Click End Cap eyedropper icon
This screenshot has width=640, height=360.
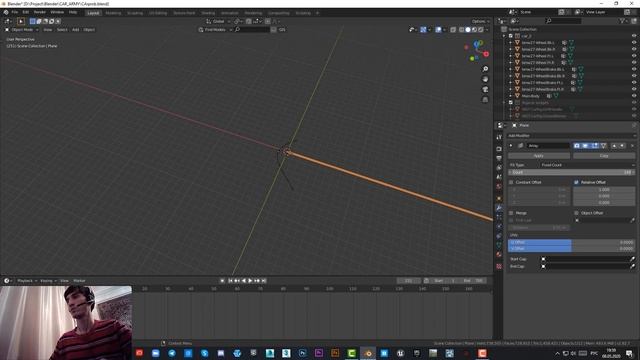(x=632, y=266)
